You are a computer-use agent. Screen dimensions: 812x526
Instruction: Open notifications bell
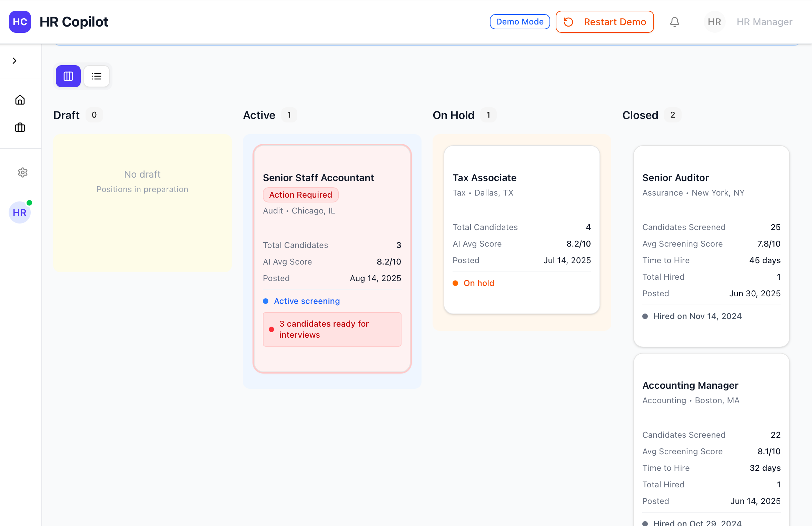coord(674,22)
